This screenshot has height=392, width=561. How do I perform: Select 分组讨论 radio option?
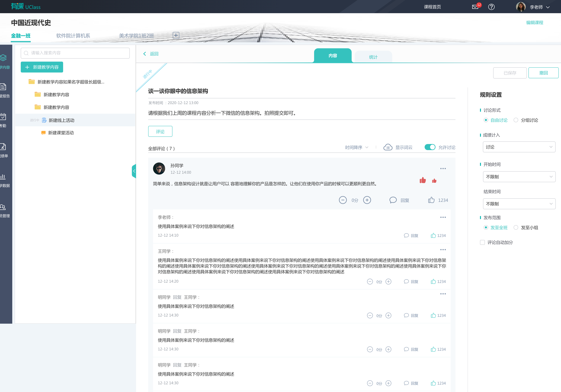pos(516,120)
